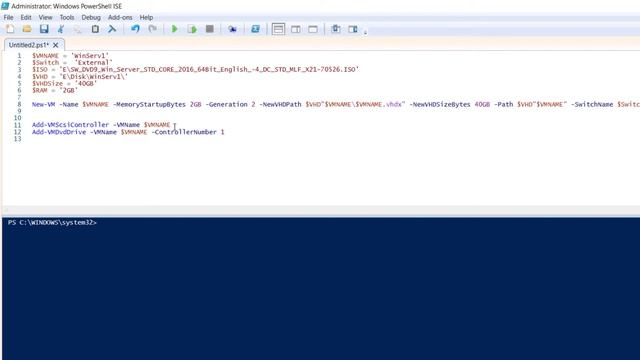Show script pane at the top
640x360 pixels.
pyautogui.click(x=278, y=29)
